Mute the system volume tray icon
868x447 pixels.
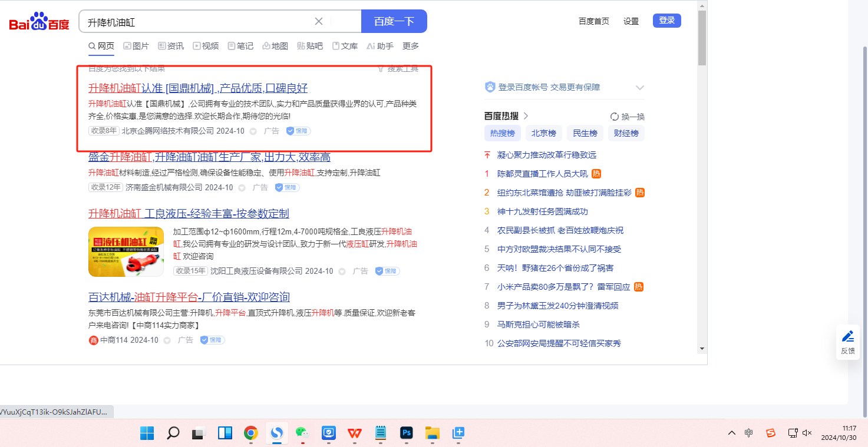[807, 433]
